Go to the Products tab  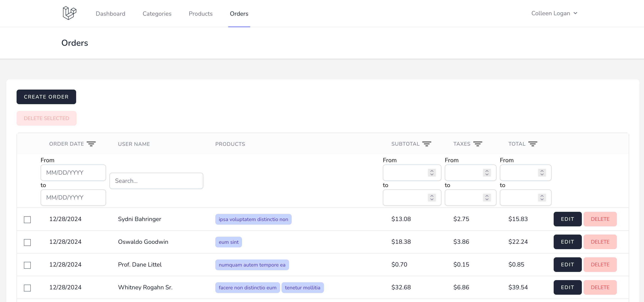(x=200, y=14)
